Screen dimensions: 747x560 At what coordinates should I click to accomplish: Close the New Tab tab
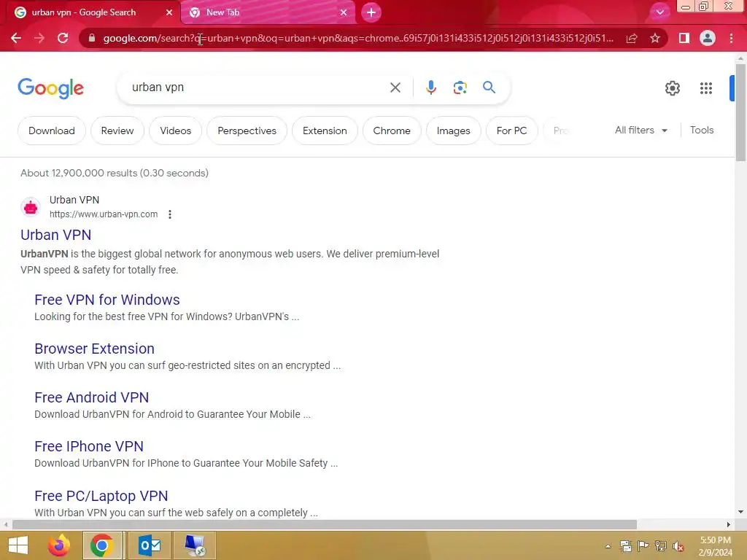pos(344,12)
